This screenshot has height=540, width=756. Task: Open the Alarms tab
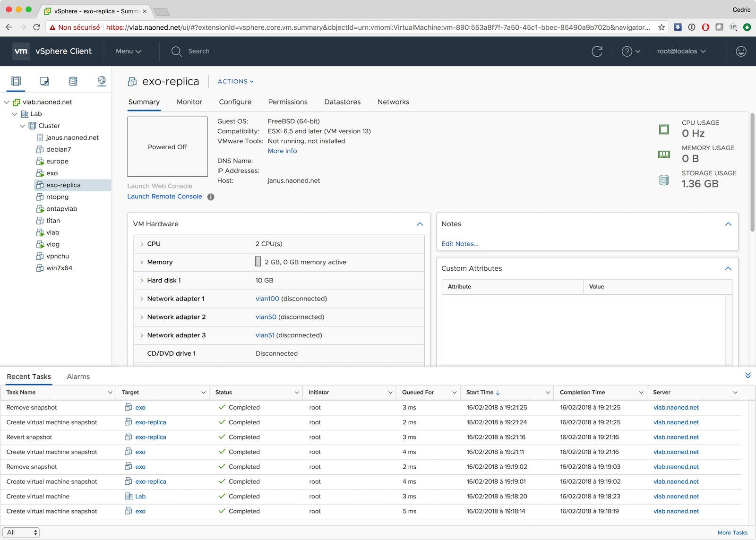point(78,377)
